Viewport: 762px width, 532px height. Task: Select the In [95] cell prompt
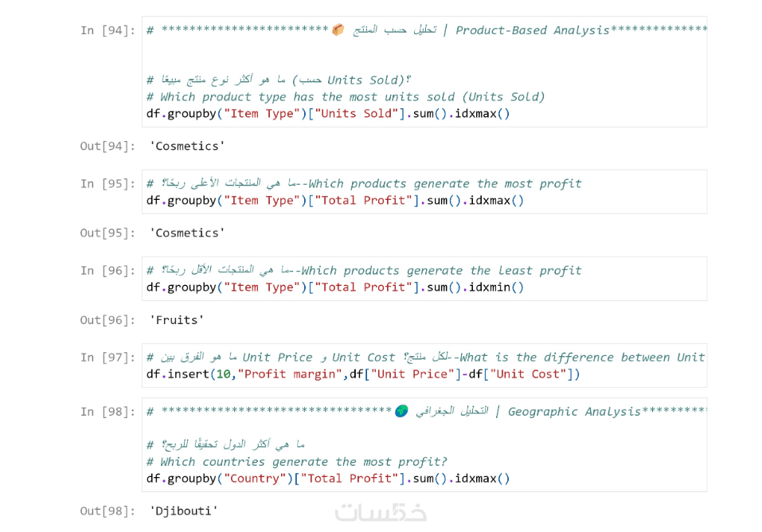[107, 183]
